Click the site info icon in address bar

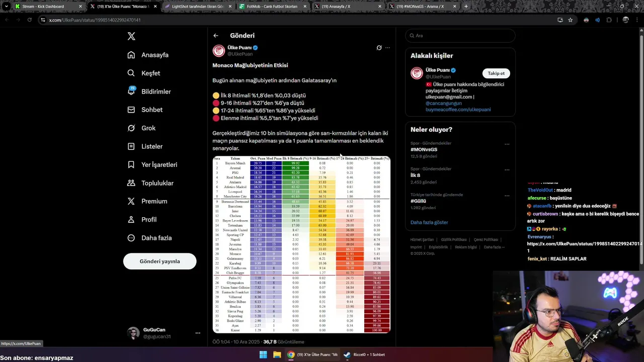point(43,20)
